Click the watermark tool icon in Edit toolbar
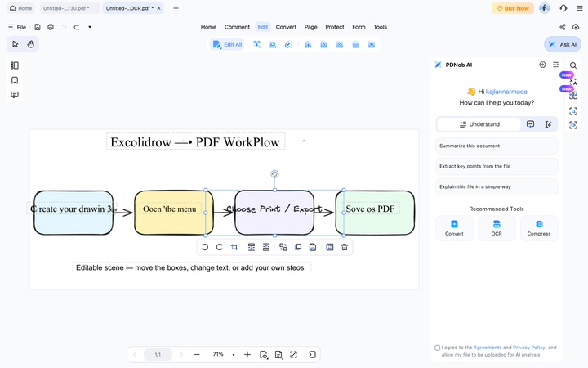This screenshot has height=368, width=588. (308, 45)
